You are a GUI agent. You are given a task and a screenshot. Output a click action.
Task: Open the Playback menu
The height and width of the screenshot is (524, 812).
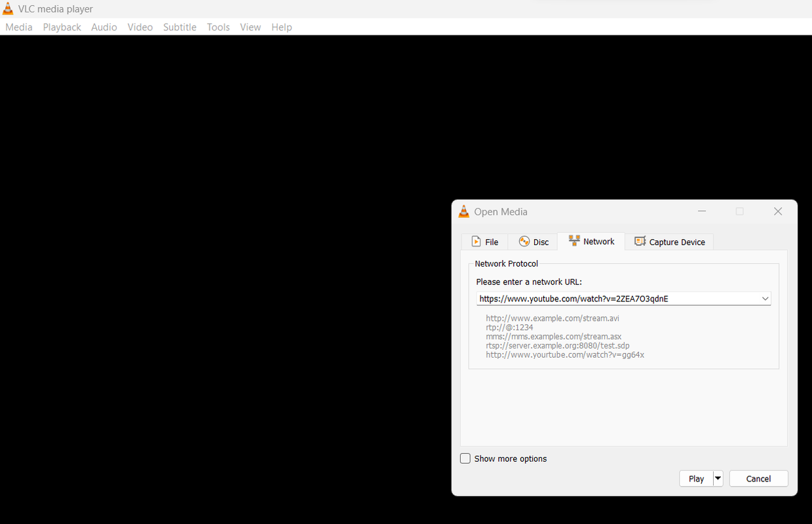pyautogui.click(x=62, y=27)
